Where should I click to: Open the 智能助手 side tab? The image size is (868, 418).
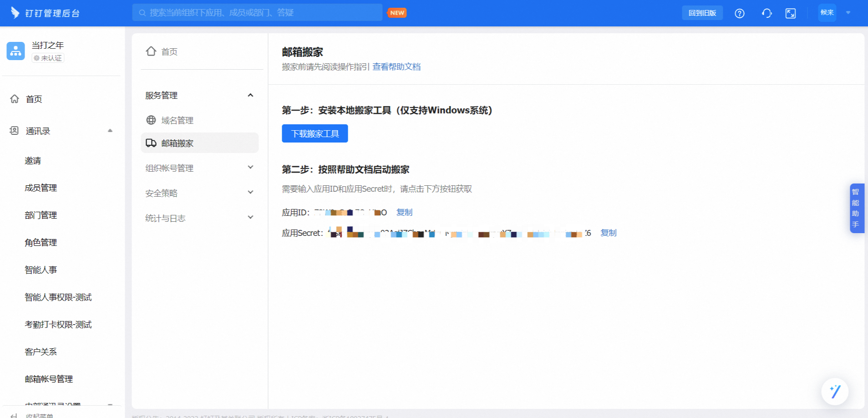click(857, 208)
